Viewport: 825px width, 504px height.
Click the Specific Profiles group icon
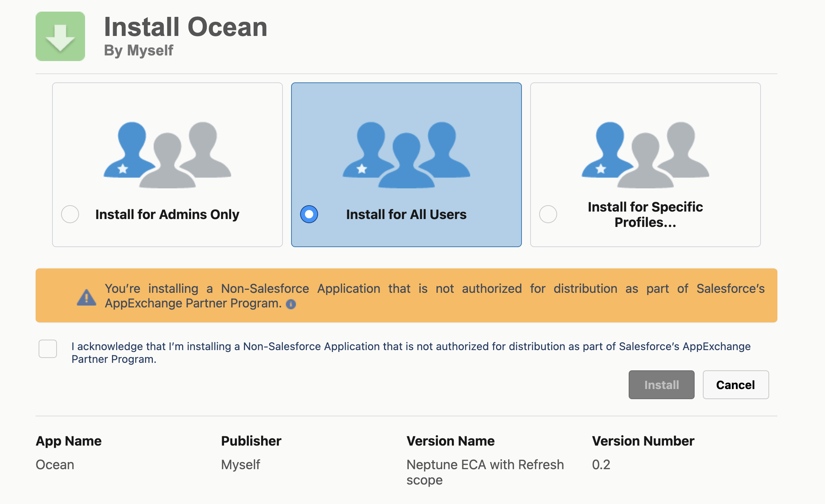tap(645, 154)
